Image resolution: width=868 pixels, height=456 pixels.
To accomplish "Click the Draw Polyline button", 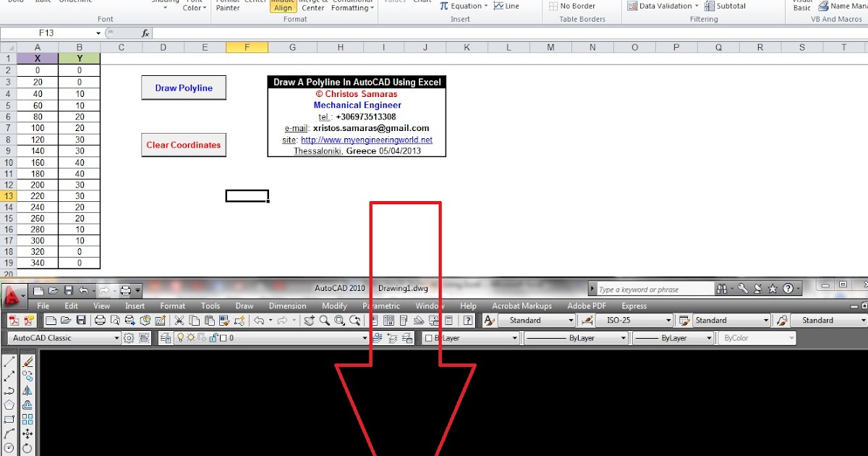I will point(184,88).
